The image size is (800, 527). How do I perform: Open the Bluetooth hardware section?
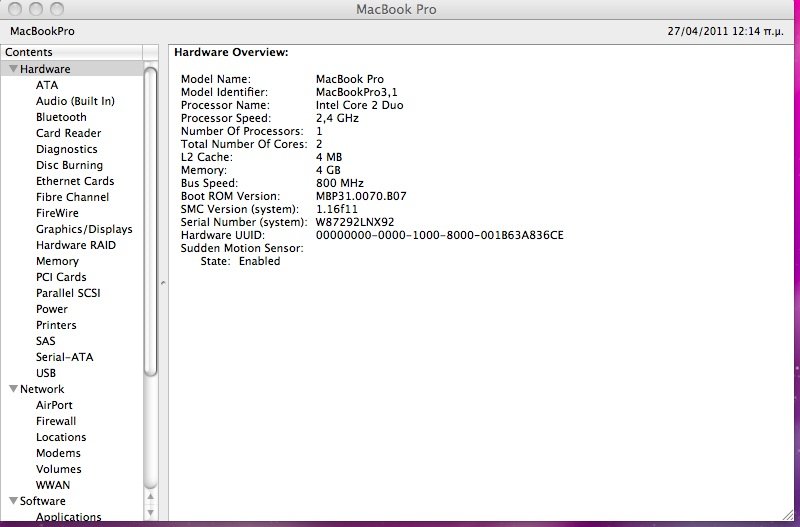pyautogui.click(x=61, y=117)
